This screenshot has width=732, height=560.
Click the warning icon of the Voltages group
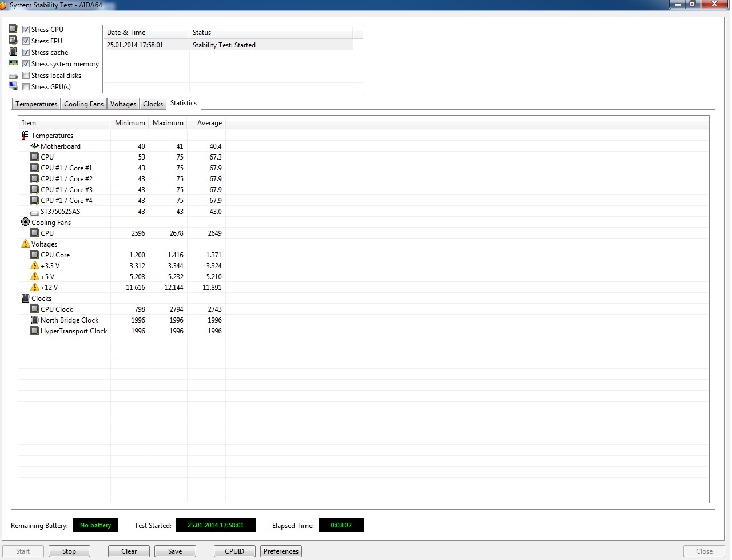click(x=25, y=244)
